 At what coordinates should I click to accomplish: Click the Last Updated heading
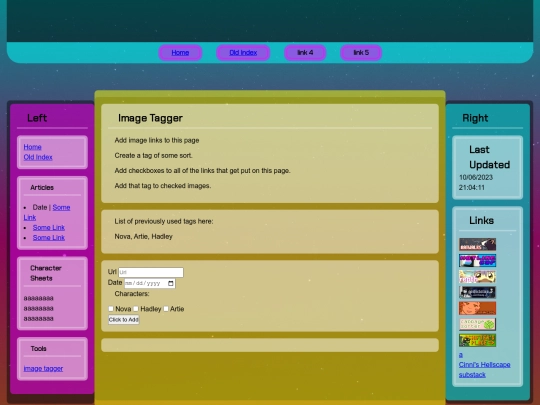(489, 157)
